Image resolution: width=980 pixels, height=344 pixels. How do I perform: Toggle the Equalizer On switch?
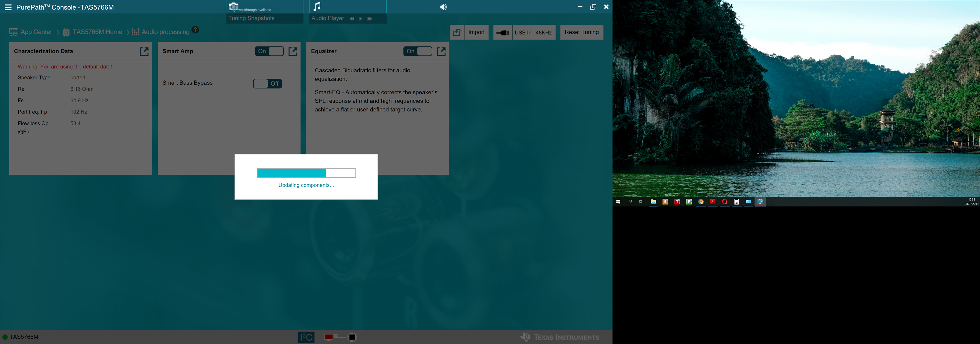coord(418,51)
